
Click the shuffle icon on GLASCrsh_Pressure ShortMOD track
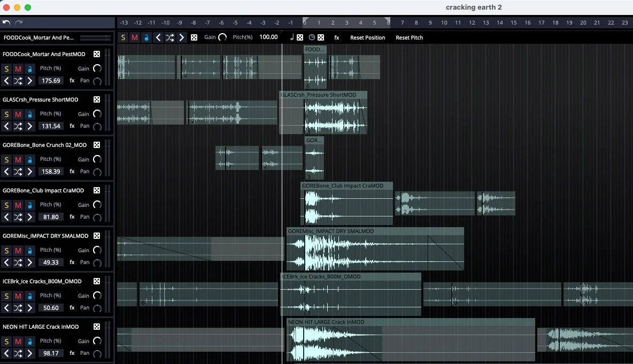(x=18, y=126)
